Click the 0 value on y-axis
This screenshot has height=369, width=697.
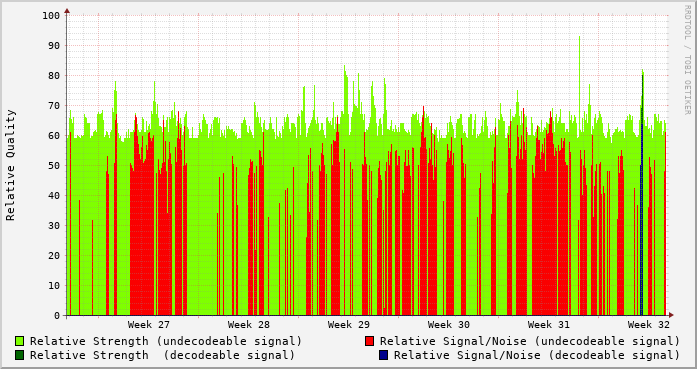click(57, 316)
